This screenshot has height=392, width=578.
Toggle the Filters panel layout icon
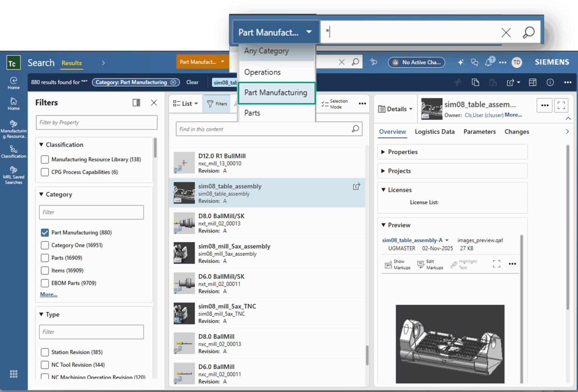coord(137,103)
